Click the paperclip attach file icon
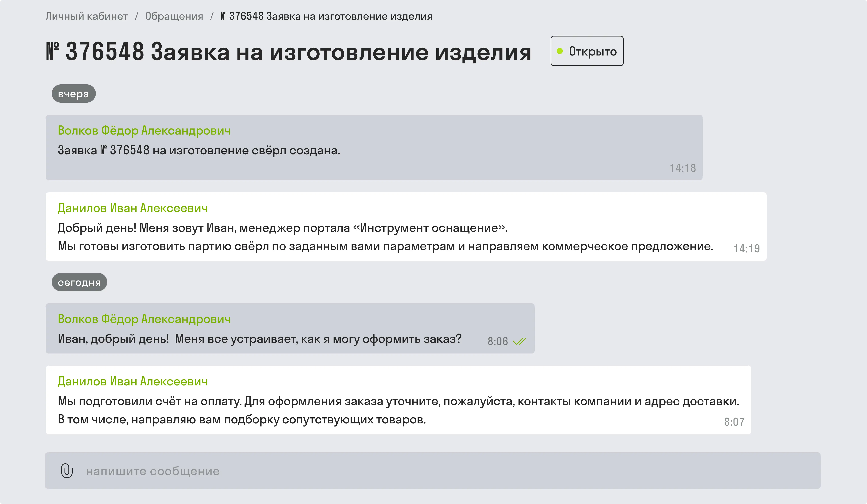This screenshot has width=867, height=504. tap(67, 471)
